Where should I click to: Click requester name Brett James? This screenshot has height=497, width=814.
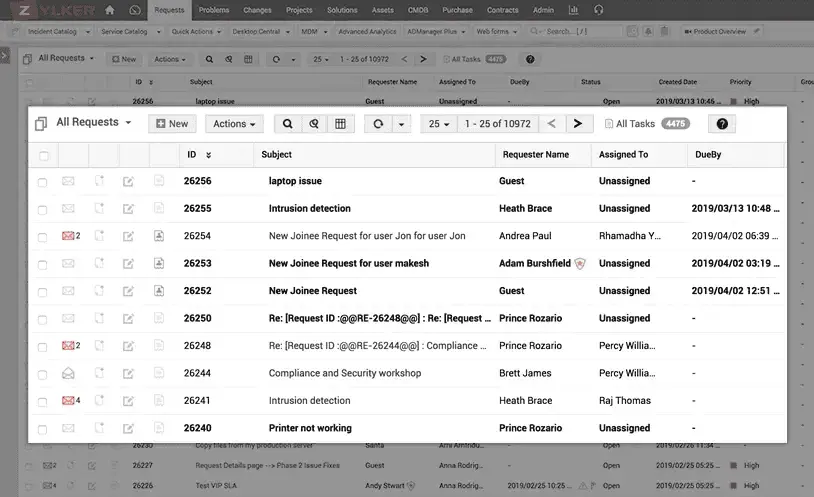525,373
